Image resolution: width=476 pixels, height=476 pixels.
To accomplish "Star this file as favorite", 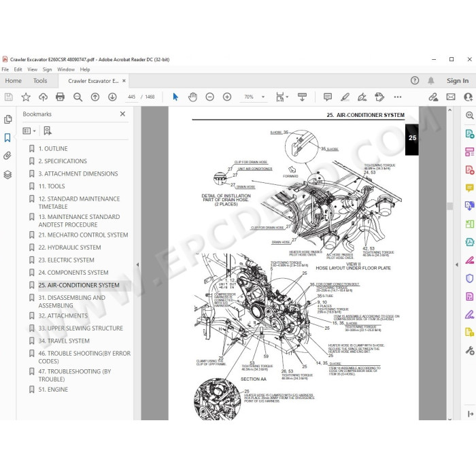I will coord(26,97).
